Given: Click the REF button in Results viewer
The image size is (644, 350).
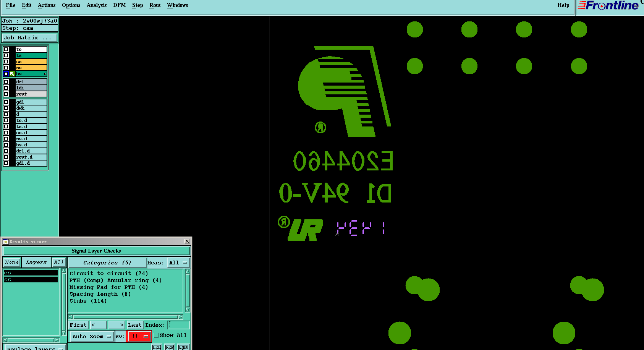Looking at the screenshot, I should pyautogui.click(x=170, y=347).
